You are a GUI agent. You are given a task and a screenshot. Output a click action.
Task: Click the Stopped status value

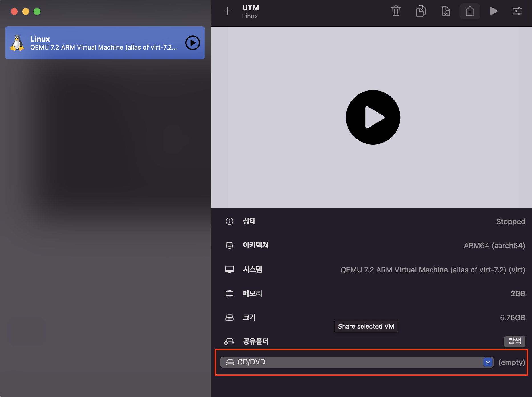pos(511,222)
